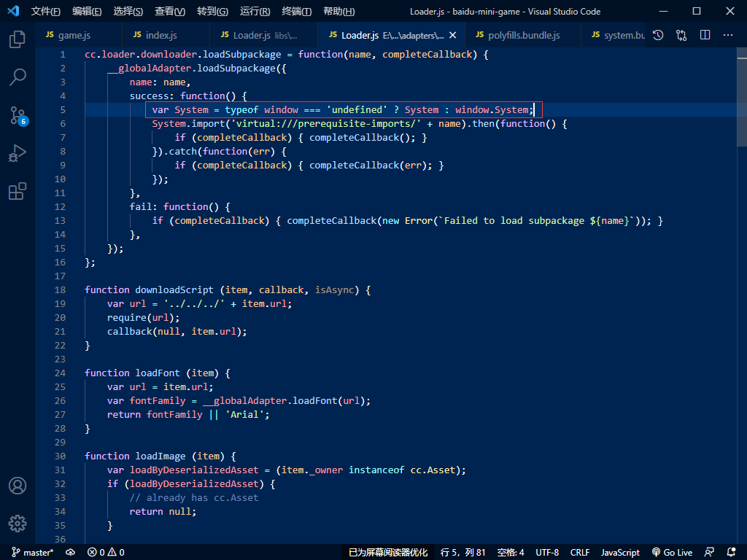Click 'loadByDeserializedAsset' variable on line 31

pos(194,470)
